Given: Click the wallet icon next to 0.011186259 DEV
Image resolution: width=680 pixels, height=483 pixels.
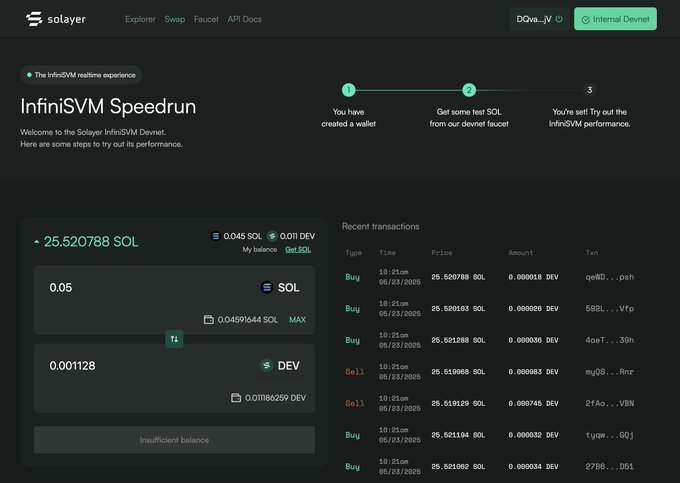Looking at the screenshot, I should tap(236, 398).
